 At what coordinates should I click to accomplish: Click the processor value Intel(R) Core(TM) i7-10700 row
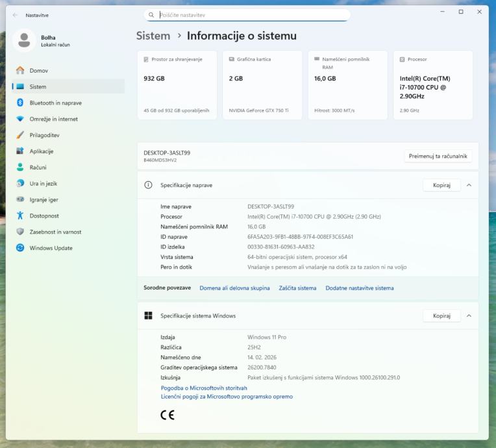tap(314, 217)
